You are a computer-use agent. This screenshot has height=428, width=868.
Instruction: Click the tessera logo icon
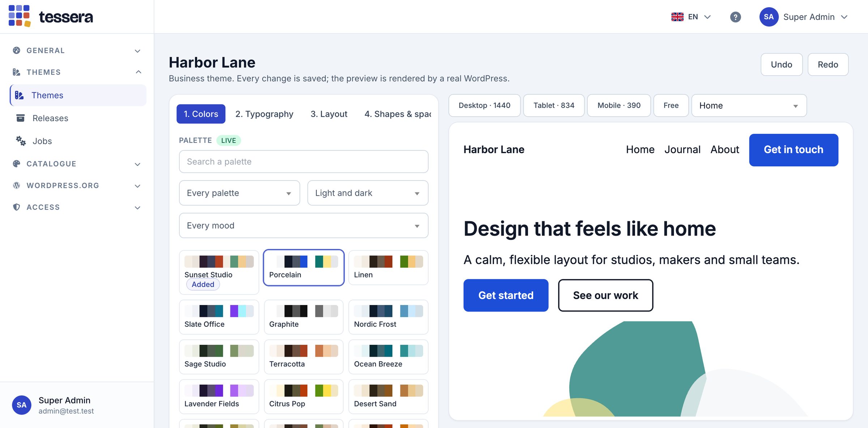pos(20,16)
